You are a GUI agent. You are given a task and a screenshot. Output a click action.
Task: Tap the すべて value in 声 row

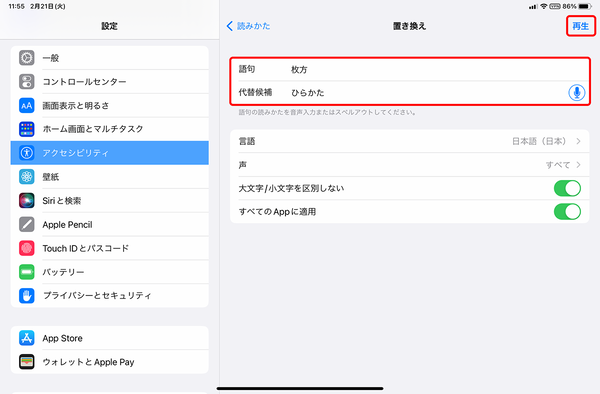click(x=558, y=165)
